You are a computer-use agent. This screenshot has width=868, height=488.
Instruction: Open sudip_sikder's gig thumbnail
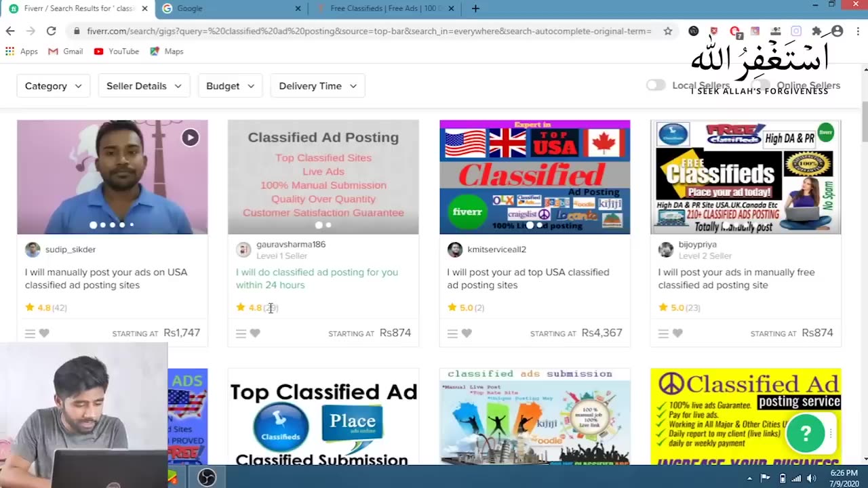pos(113,177)
